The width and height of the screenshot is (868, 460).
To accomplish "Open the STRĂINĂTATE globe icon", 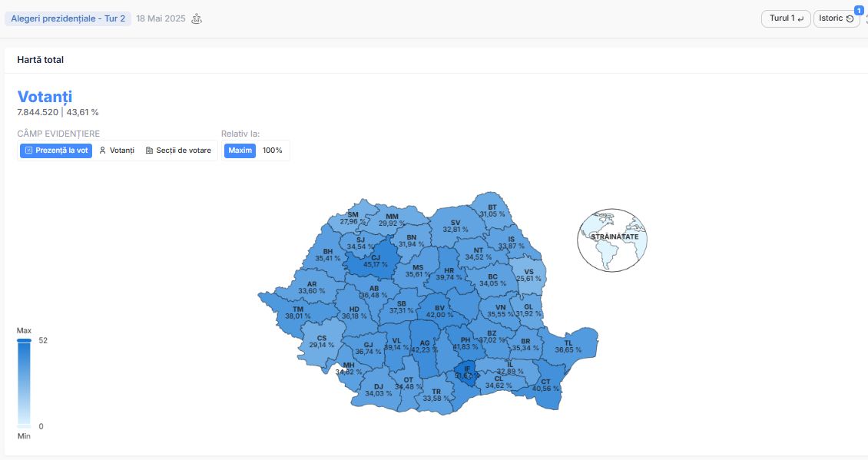I will (x=611, y=240).
